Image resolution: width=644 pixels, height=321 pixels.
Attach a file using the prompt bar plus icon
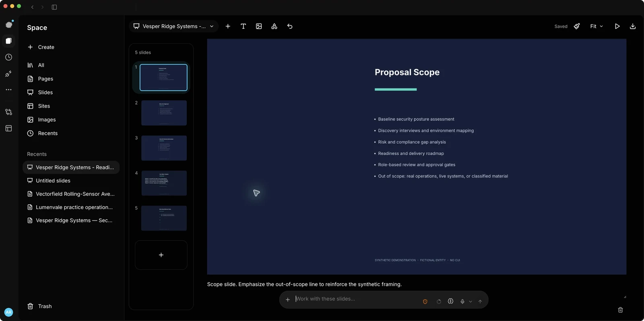click(x=288, y=300)
